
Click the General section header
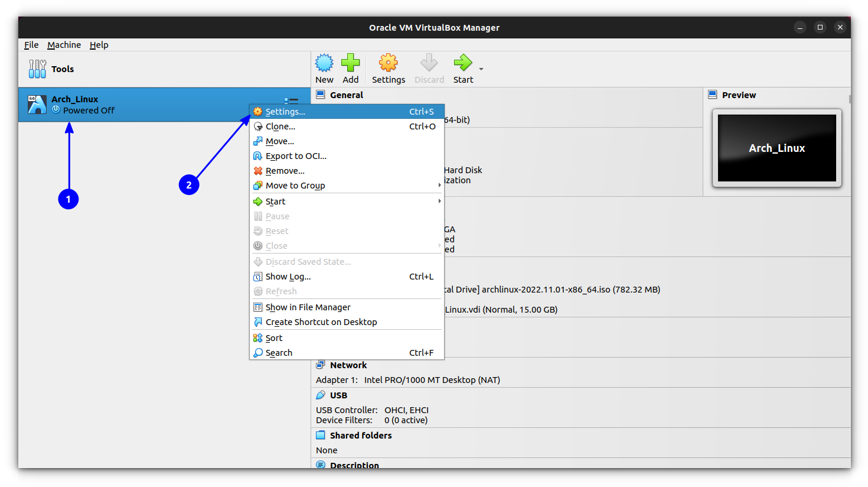346,95
